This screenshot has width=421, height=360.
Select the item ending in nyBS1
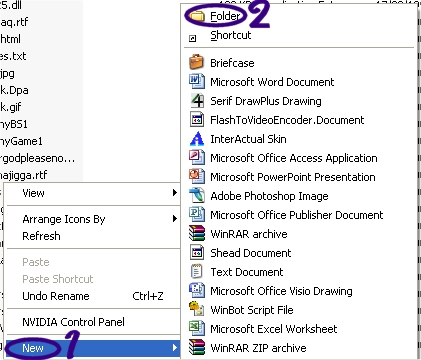pos(14,124)
